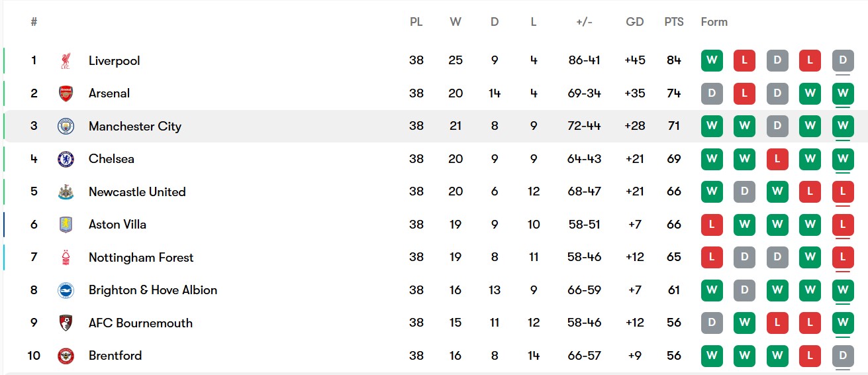Screen dimensions: 868x375
Task: Open the Manchester City team link
Action: (x=135, y=127)
